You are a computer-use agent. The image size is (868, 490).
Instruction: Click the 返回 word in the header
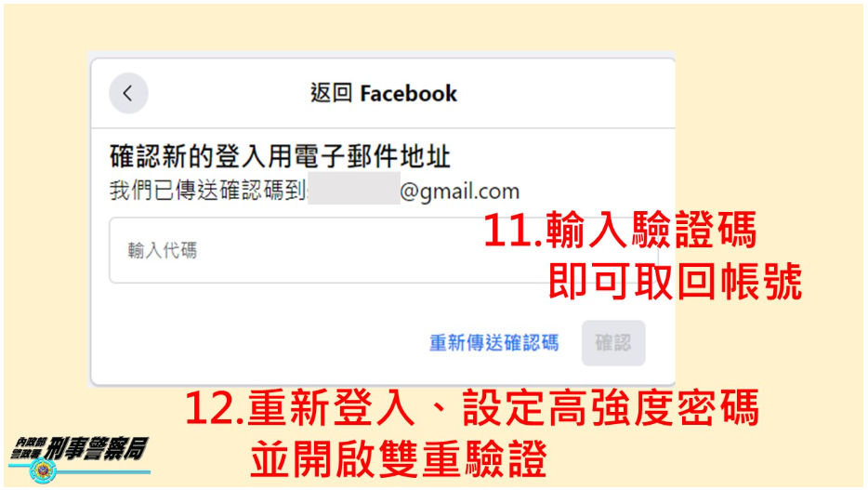point(331,93)
